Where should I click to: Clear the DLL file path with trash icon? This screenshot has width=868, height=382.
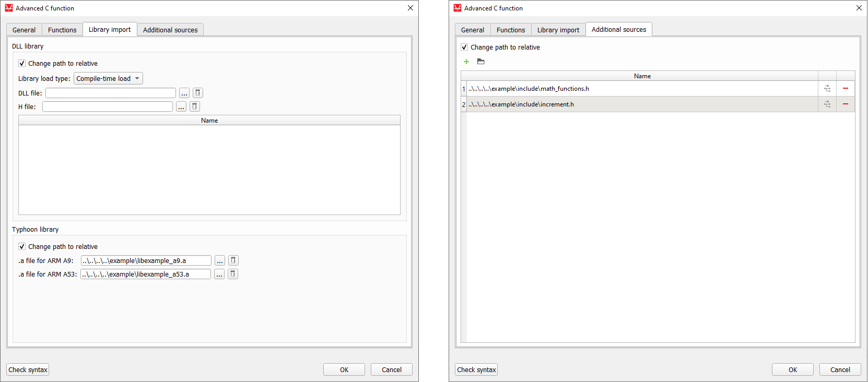[x=198, y=93]
